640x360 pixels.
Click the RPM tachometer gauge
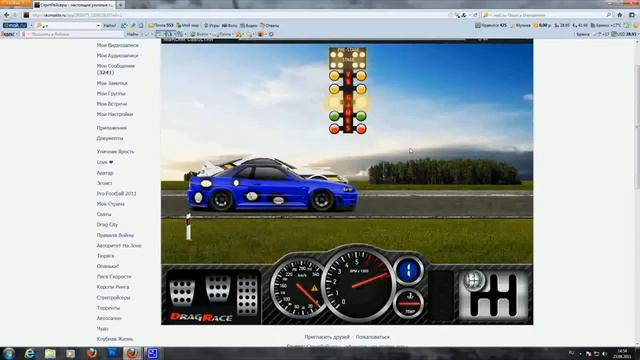coord(358,283)
